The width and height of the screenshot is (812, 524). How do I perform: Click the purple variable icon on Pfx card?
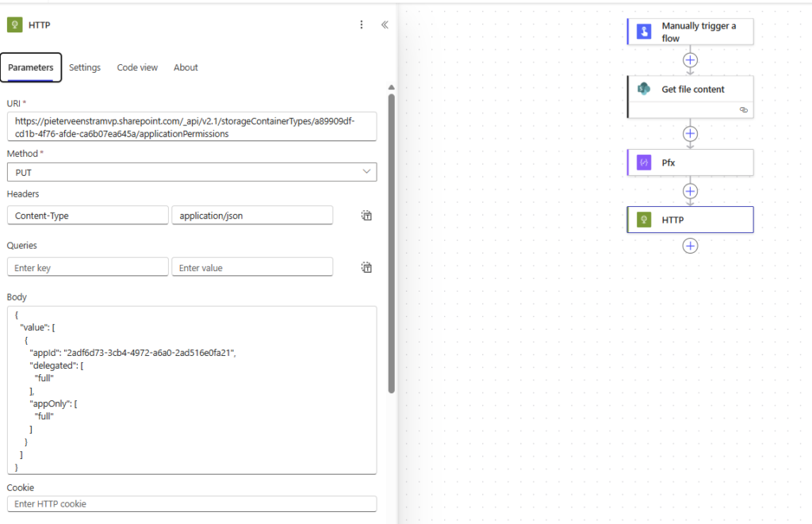click(644, 163)
